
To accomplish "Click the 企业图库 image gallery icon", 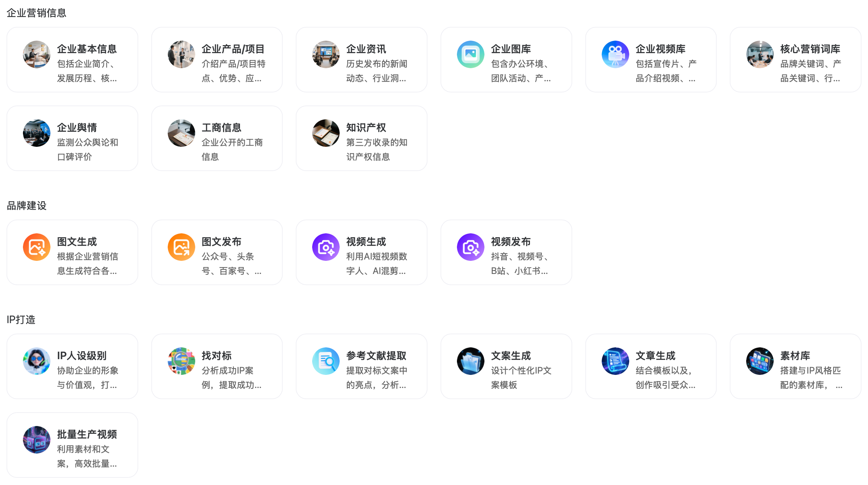I will [470, 54].
